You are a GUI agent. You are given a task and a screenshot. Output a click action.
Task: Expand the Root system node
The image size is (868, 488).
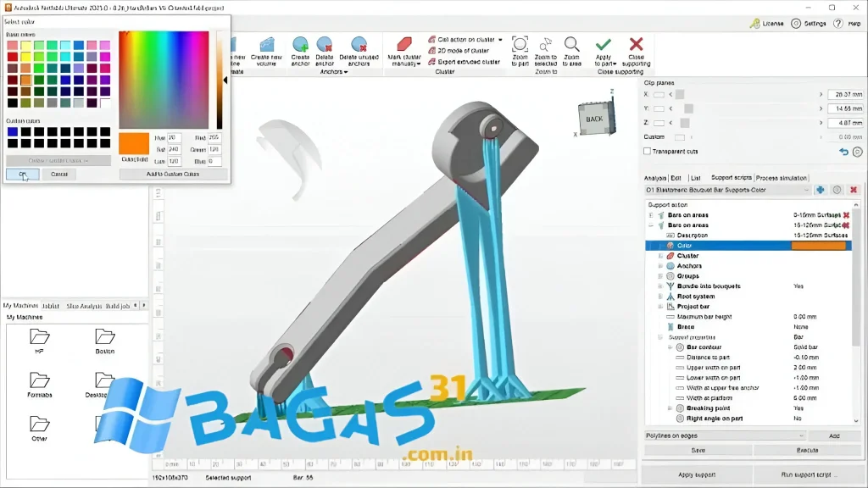pyautogui.click(x=660, y=297)
